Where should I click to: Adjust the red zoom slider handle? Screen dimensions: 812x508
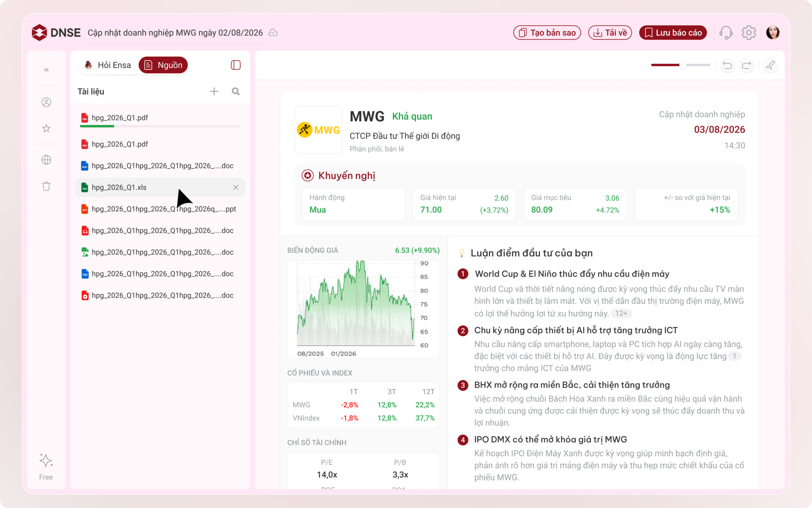683,65
